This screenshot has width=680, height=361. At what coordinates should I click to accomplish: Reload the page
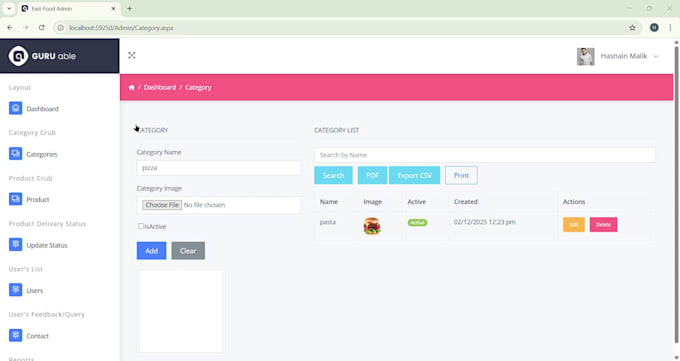point(42,27)
